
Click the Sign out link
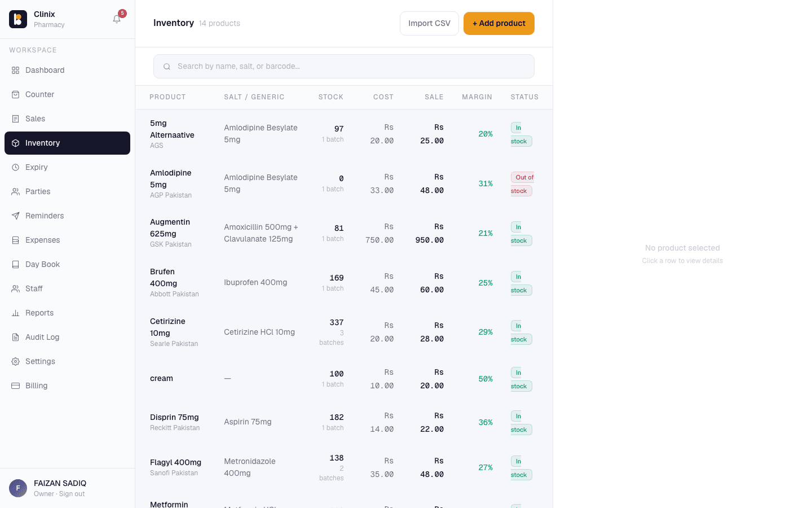(72, 494)
